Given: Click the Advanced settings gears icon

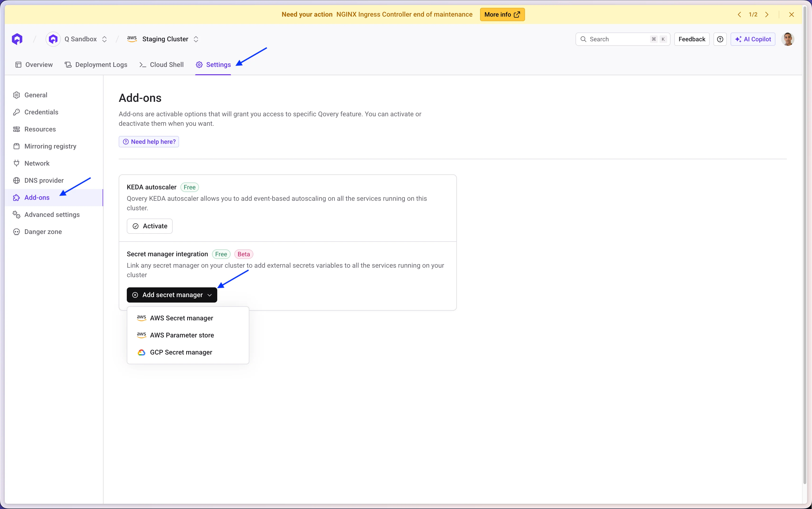Looking at the screenshot, I should pos(17,215).
